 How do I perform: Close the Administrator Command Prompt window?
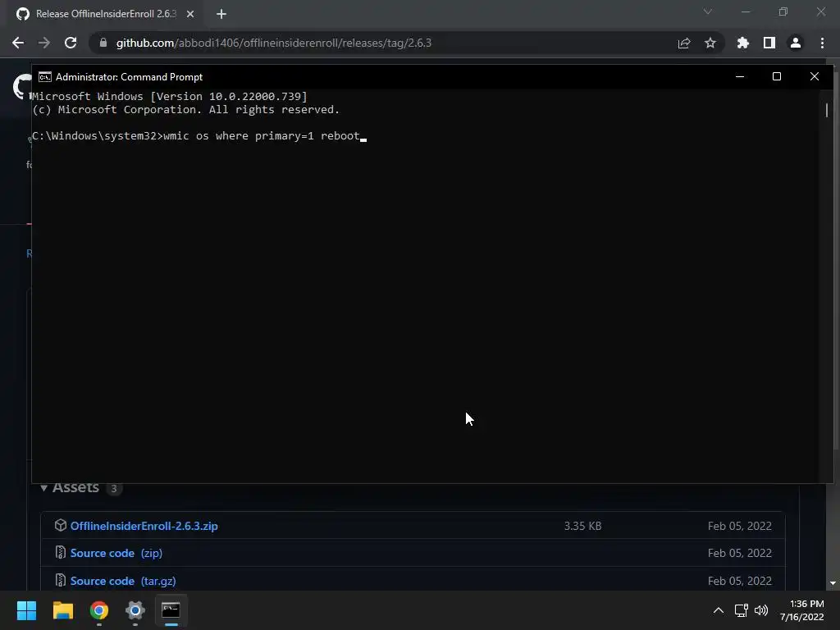(815, 76)
